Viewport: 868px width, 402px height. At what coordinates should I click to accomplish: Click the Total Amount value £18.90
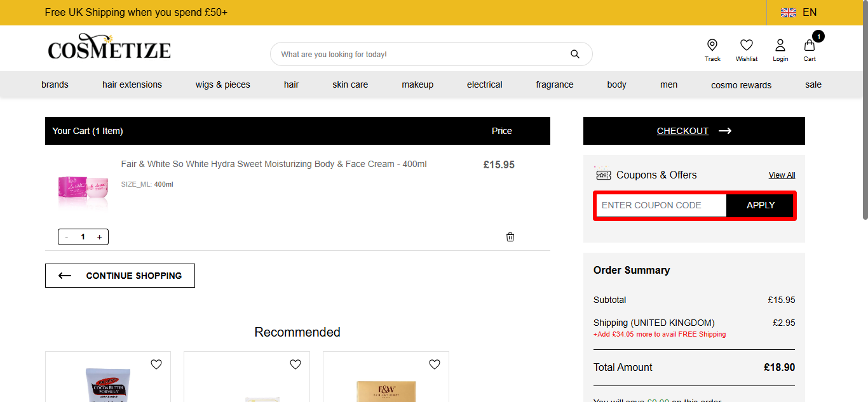[779, 367]
